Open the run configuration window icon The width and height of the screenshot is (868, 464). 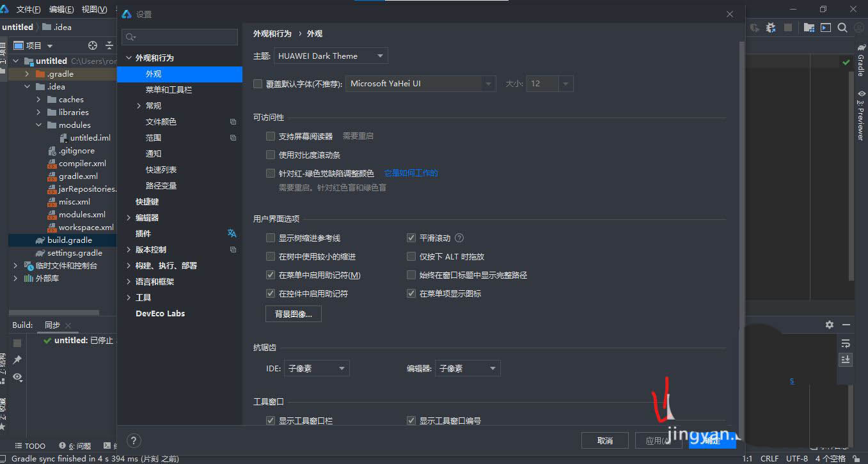coord(826,27)
